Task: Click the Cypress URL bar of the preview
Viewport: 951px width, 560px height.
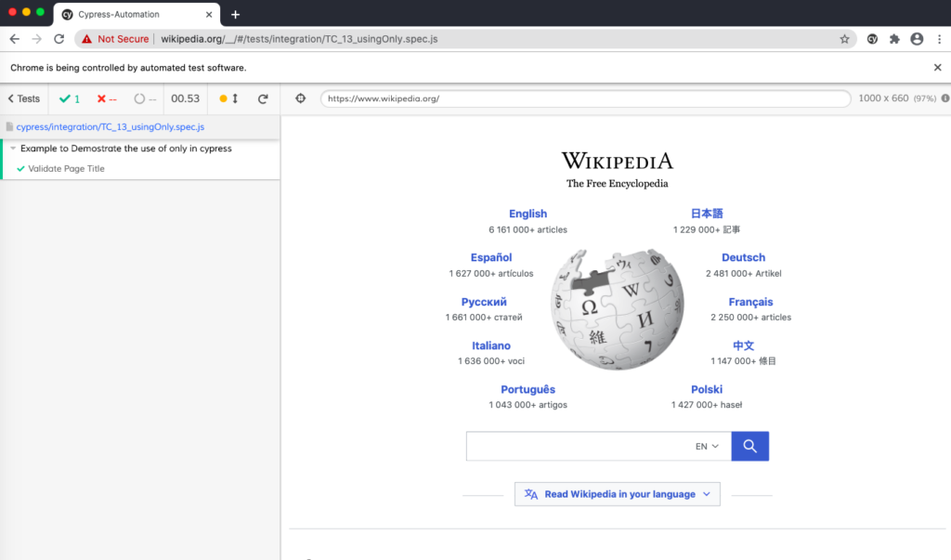Action: tap(585, 98)
